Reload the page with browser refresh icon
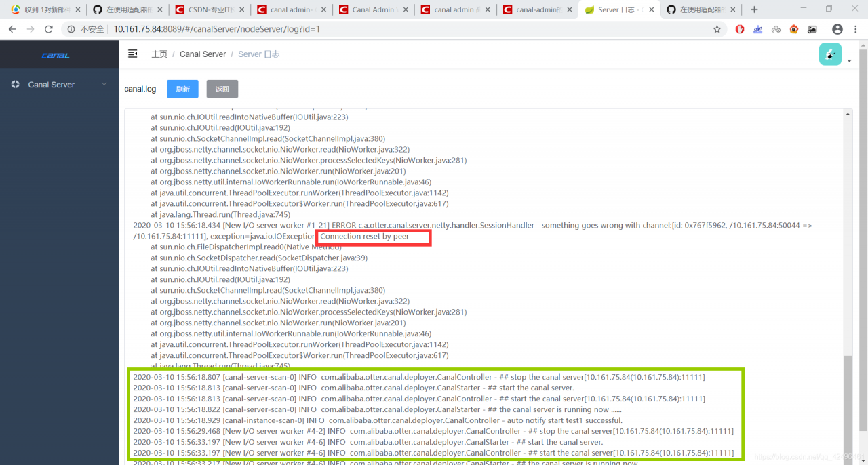The image size is (868, 465). (x=49, y=29)
